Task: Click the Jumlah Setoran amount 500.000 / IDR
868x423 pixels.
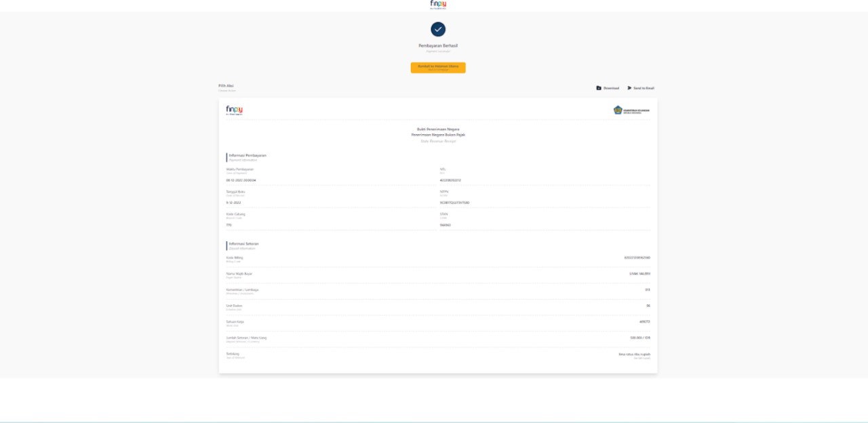Action: (x=640, y=337)
